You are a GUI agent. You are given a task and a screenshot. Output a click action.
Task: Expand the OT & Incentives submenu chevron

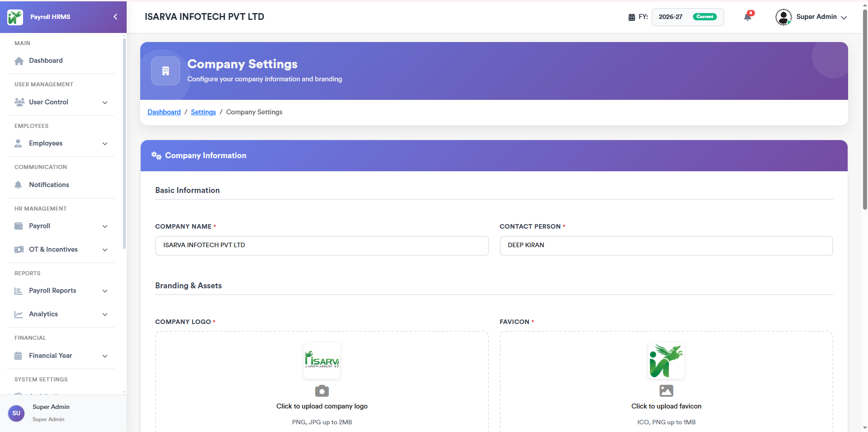click(x=105, y=250)
